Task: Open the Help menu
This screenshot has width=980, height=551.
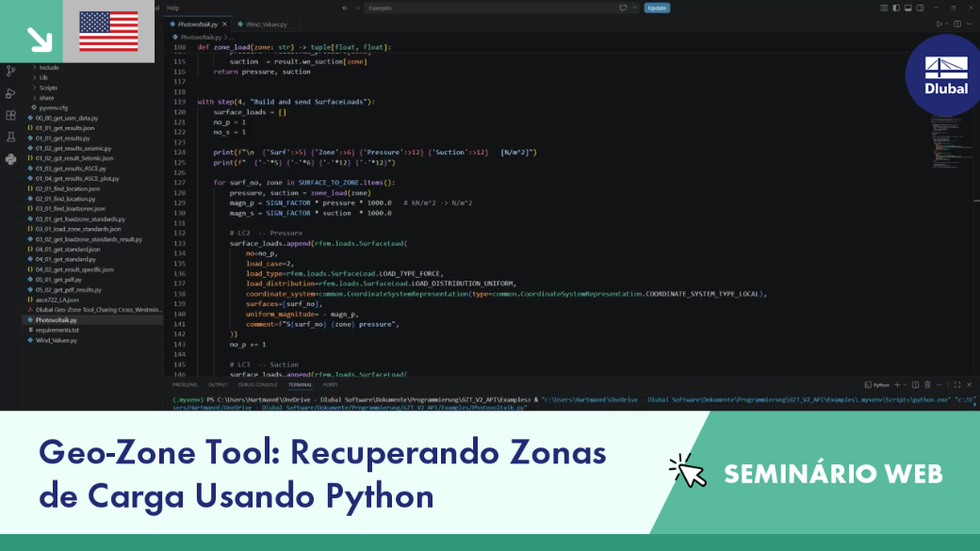Action: (x=173, y=8)
